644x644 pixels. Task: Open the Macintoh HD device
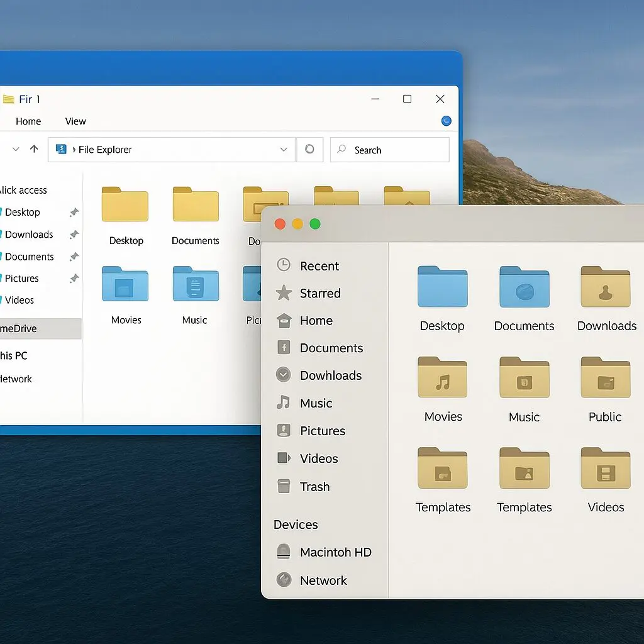point(337,552)
